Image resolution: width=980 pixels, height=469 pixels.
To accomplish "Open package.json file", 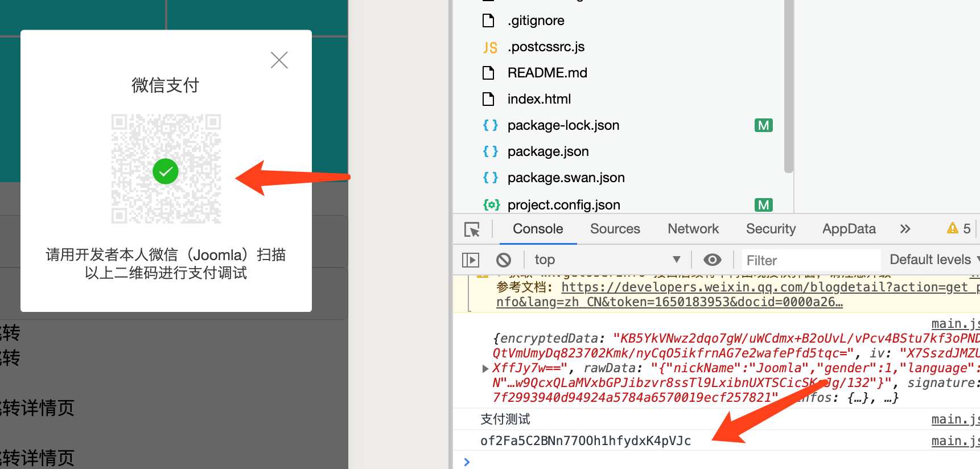I will tap(548, 151).
